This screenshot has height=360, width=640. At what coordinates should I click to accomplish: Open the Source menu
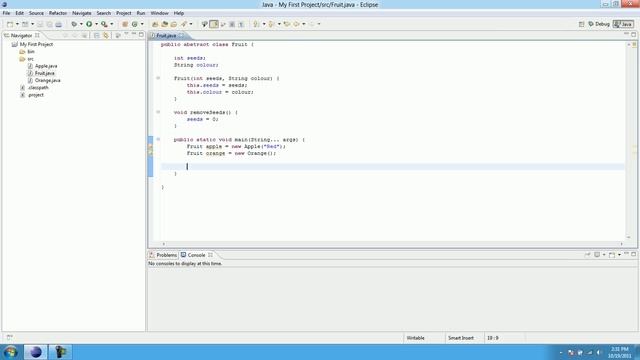click(x=36, y=13)
